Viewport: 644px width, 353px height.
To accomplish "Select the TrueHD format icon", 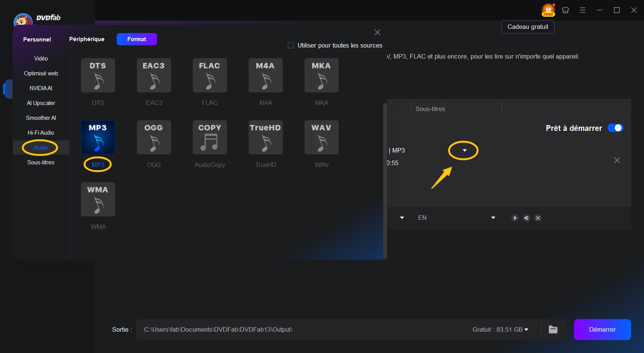I will pos(266,137).
